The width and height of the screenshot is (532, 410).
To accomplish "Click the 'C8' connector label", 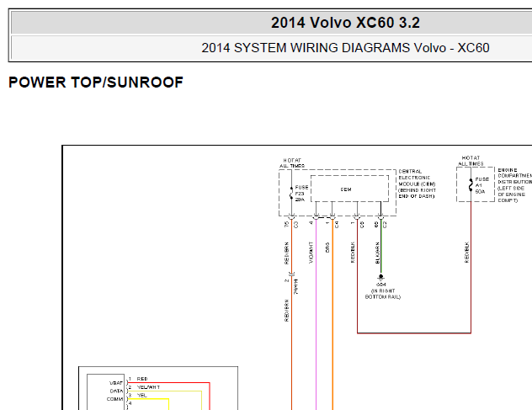I will point(362,225).
